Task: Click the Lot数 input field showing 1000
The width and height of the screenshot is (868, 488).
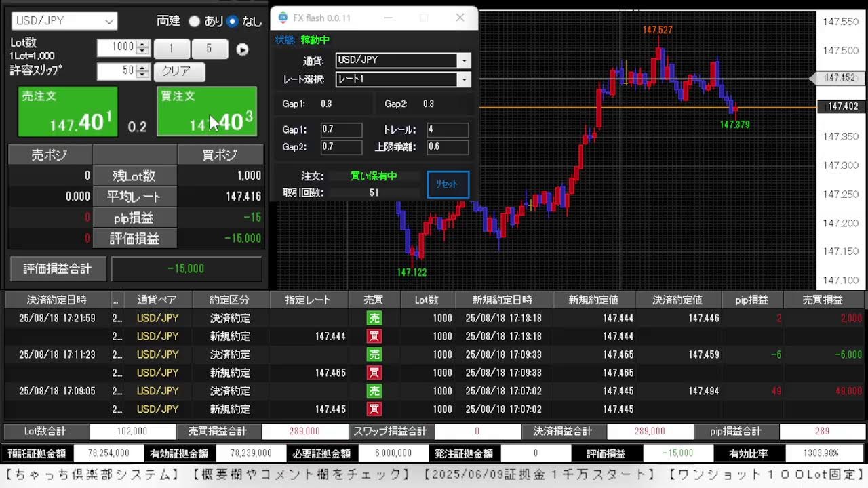Action: coord(117,47)
